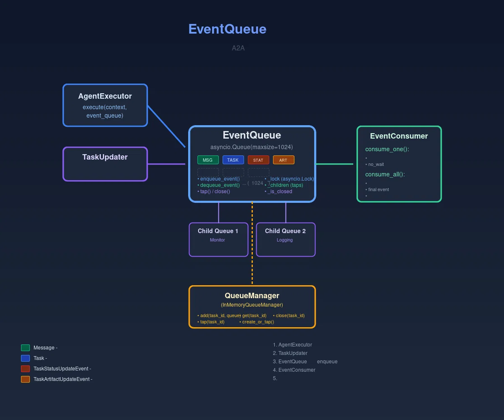Click the "_lock (asyncio.Lock)" text

[x=289, y=179]
